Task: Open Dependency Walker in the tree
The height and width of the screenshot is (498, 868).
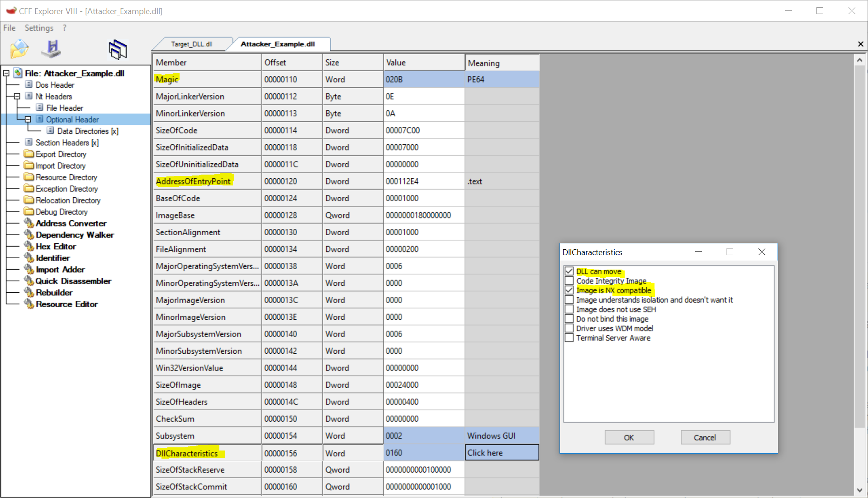Action: (x=75, y=235)
